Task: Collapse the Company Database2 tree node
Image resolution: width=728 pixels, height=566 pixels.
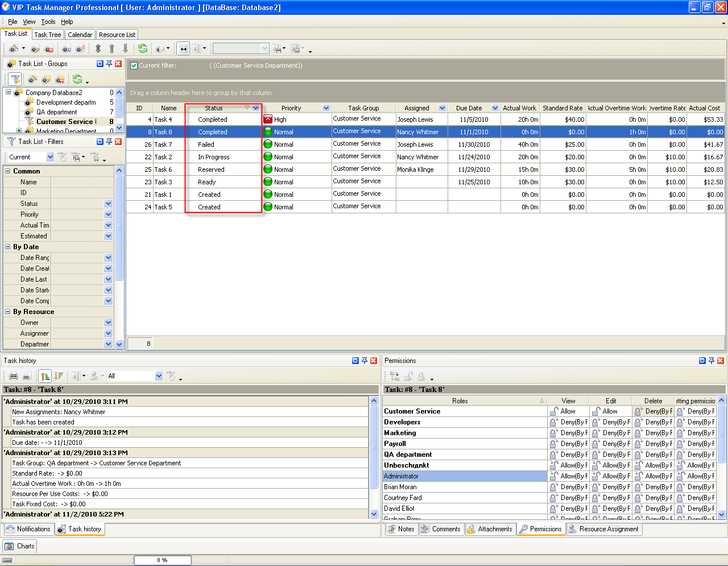Action: point(9,92)
